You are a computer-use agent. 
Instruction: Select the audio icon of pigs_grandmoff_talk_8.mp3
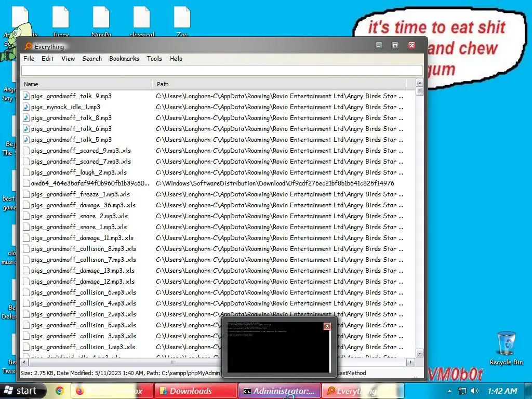coord(26,118)
